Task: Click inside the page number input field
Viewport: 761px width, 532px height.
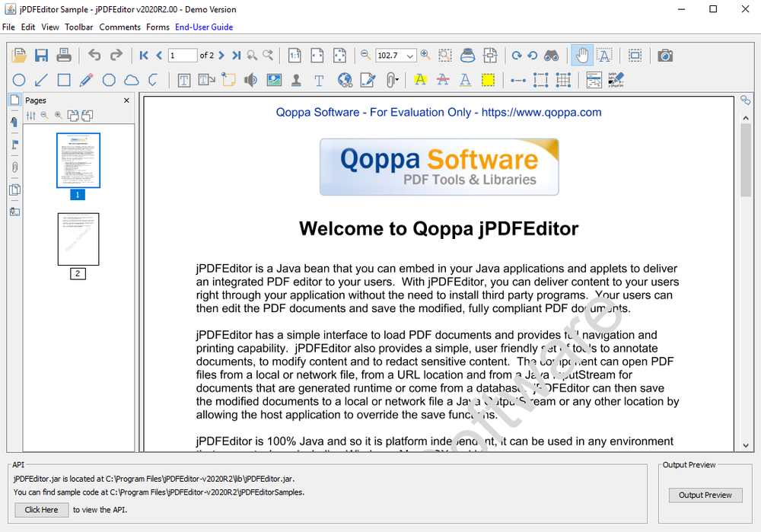Action: coord(182,55)
